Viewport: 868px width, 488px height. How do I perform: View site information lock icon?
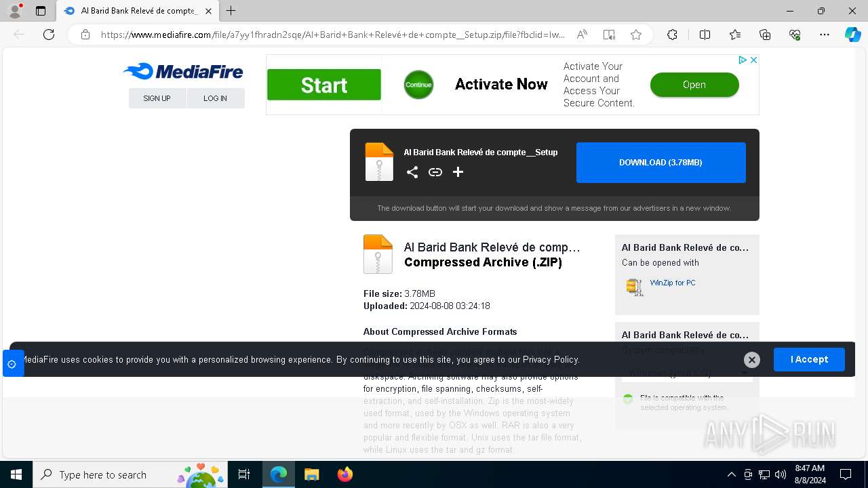click(85, 35)
